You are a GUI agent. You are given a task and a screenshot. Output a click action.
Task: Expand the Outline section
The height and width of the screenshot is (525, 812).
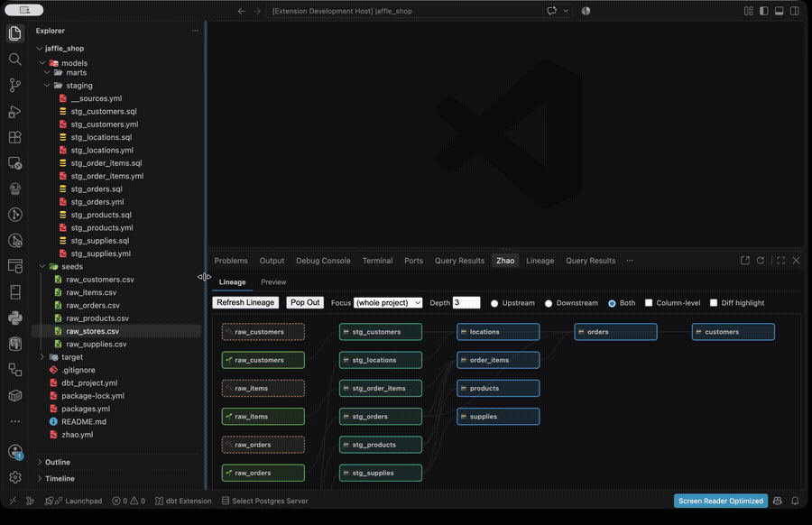[40, 462]
